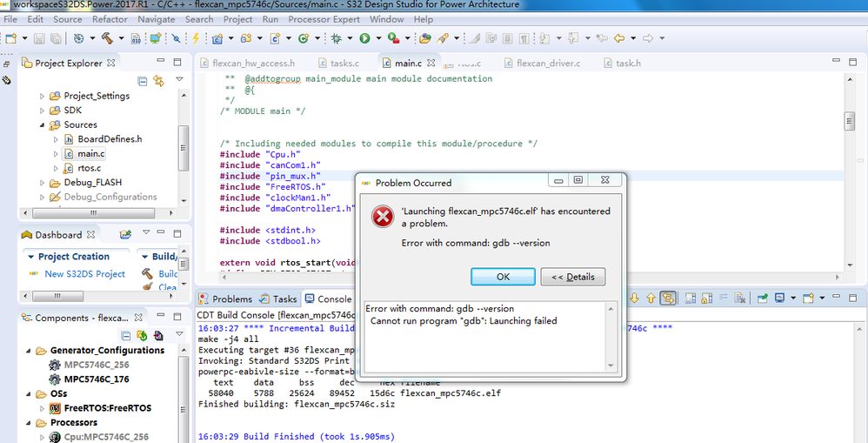The image size is (868, 443).
Task: Collapse all in Project Explorer
Action: [x=143, y=82]
